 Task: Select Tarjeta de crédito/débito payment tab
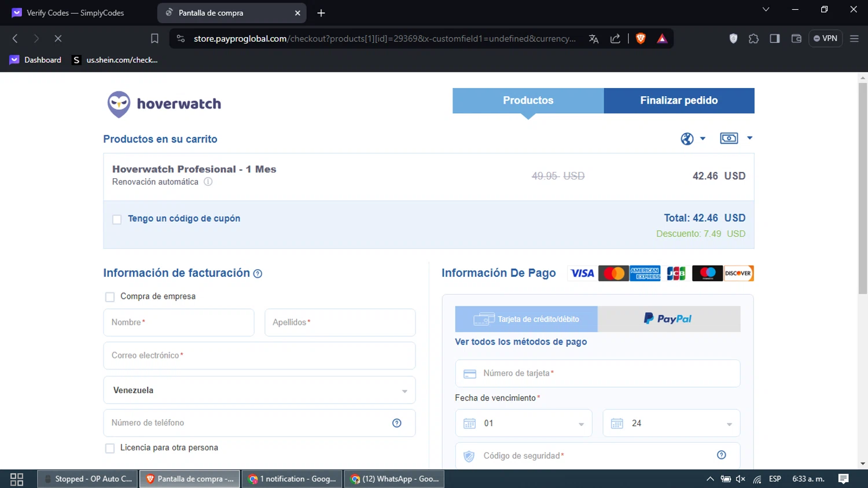pos(526,319)
